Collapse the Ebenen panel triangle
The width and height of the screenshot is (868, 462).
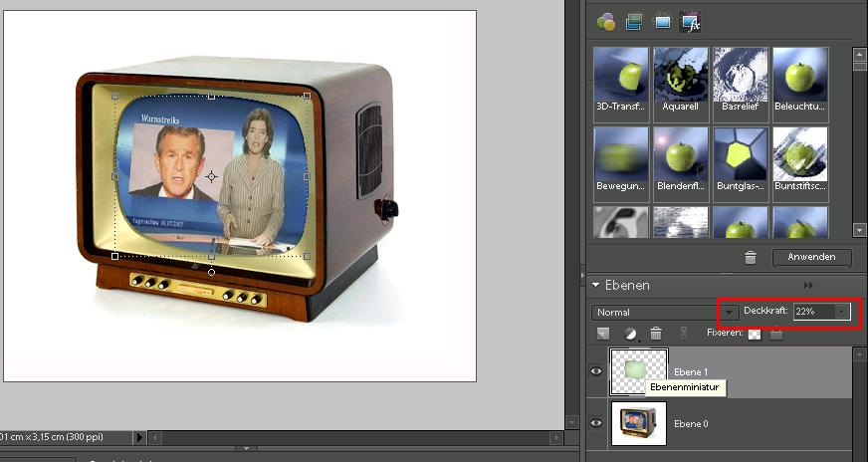click(x=596, y=286)
